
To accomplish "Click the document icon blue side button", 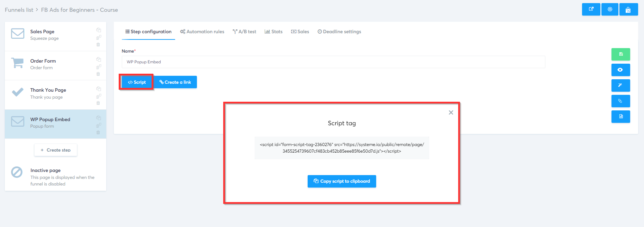I will [620, 117].
